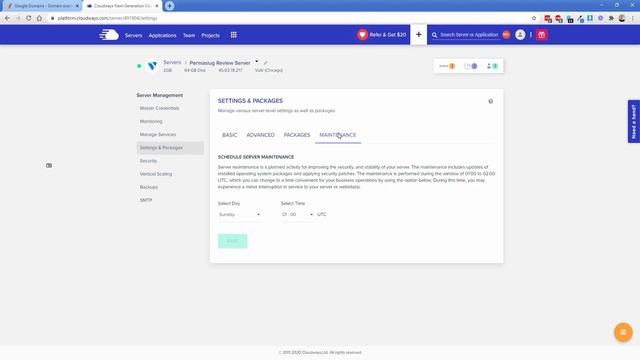Open Security in sidebar
This screenshot has height=360, width=640.
tap(148, 161)
